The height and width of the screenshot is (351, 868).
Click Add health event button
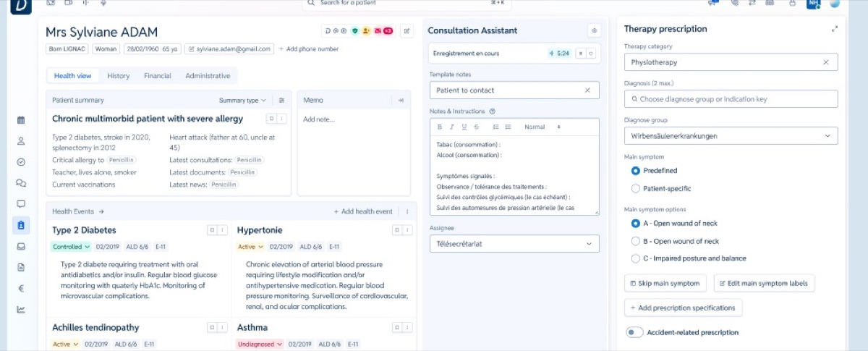[363, 211]
